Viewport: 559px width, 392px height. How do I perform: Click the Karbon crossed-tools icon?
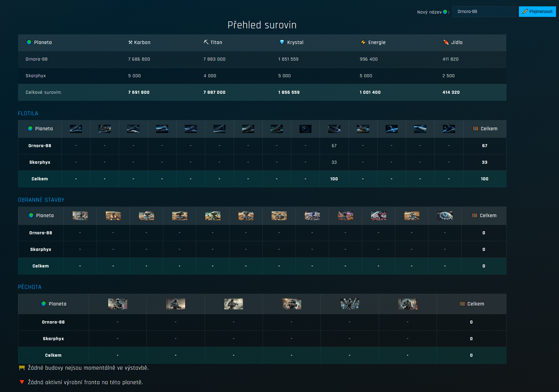coord(130,43)
